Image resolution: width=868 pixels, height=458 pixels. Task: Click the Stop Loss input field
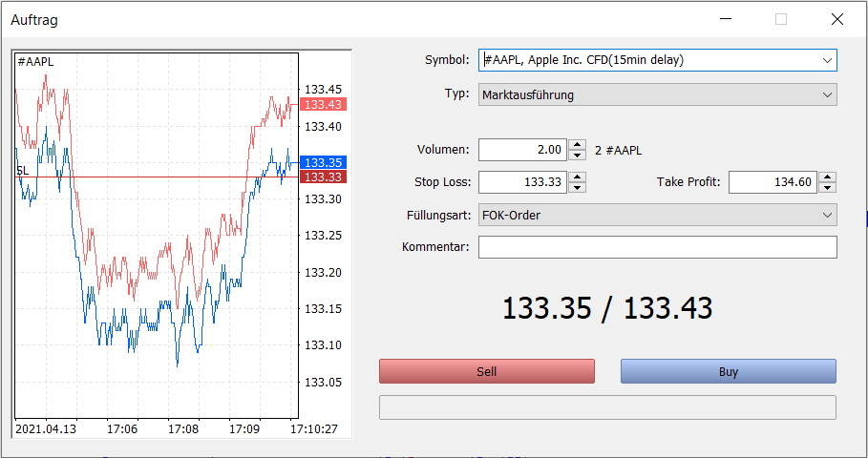[522, 182]
